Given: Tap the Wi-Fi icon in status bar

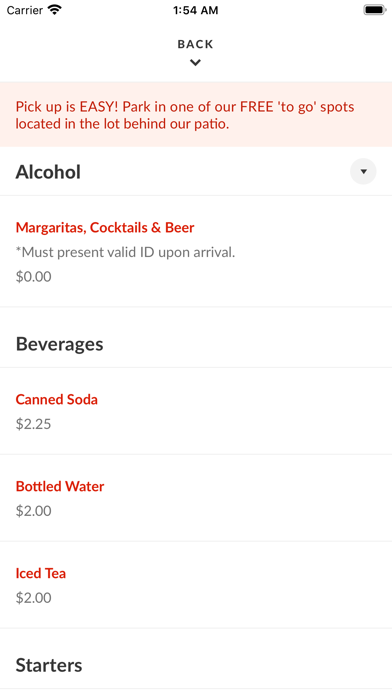Looking at the screenshot, I should pyautogui.click(x=55, y=10).
